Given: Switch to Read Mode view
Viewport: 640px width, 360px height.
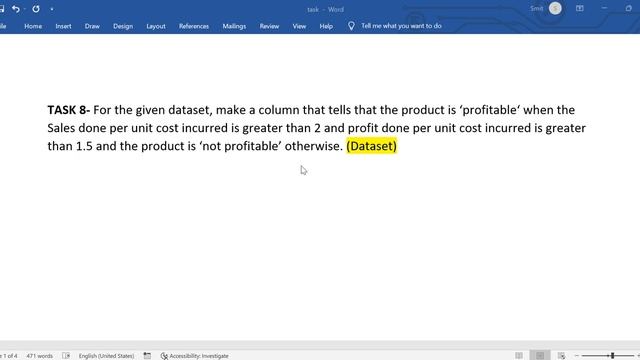Looking at the screenshot, I should pyautogui.click(x=519, y=356).
